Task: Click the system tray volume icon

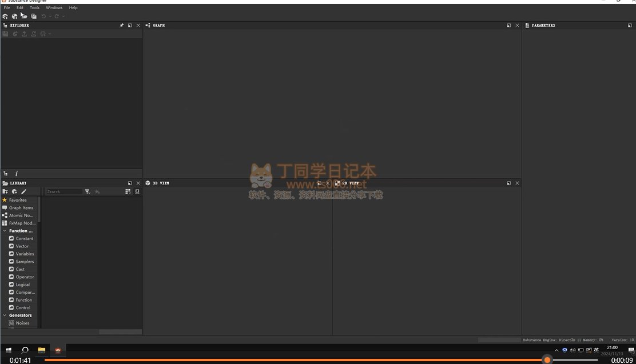Action: pyautogui.click(x=573, y=350)
